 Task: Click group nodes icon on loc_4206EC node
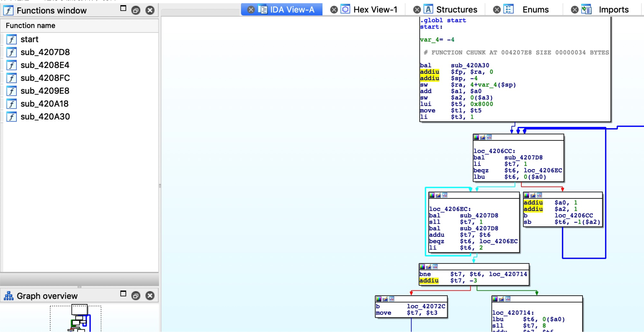[x=445, y=195]
